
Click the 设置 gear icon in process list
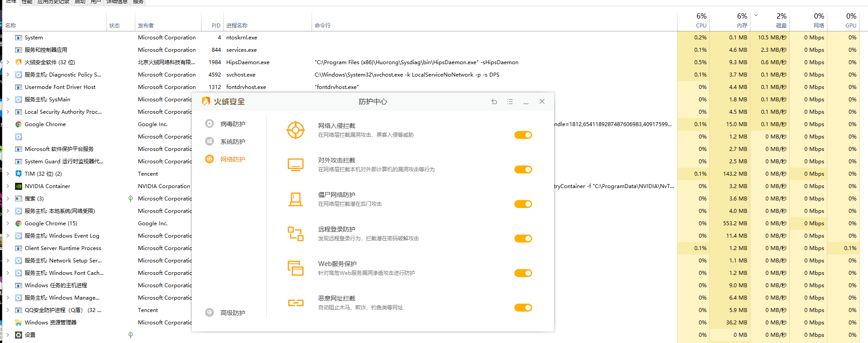point(19,335)
